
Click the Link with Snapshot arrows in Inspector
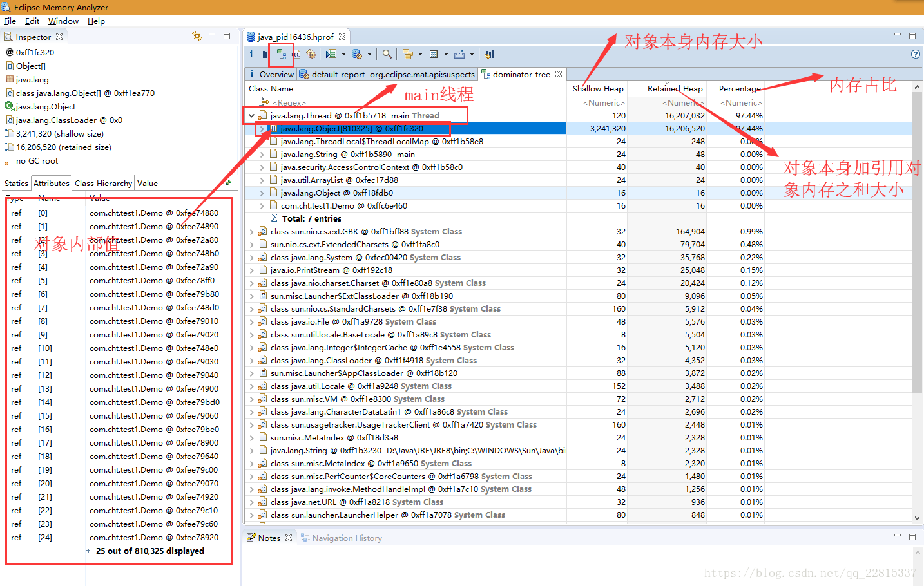(197, 36)
